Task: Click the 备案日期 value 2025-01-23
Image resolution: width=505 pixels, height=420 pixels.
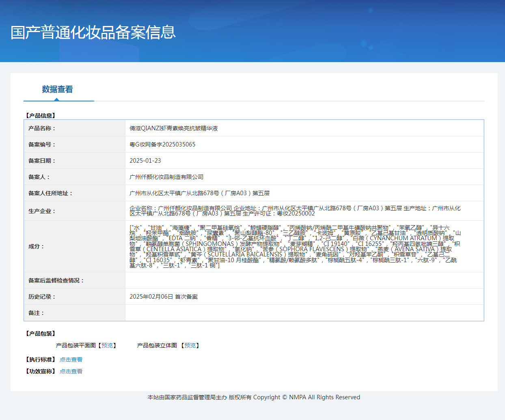Action: (x=145, y=161)
